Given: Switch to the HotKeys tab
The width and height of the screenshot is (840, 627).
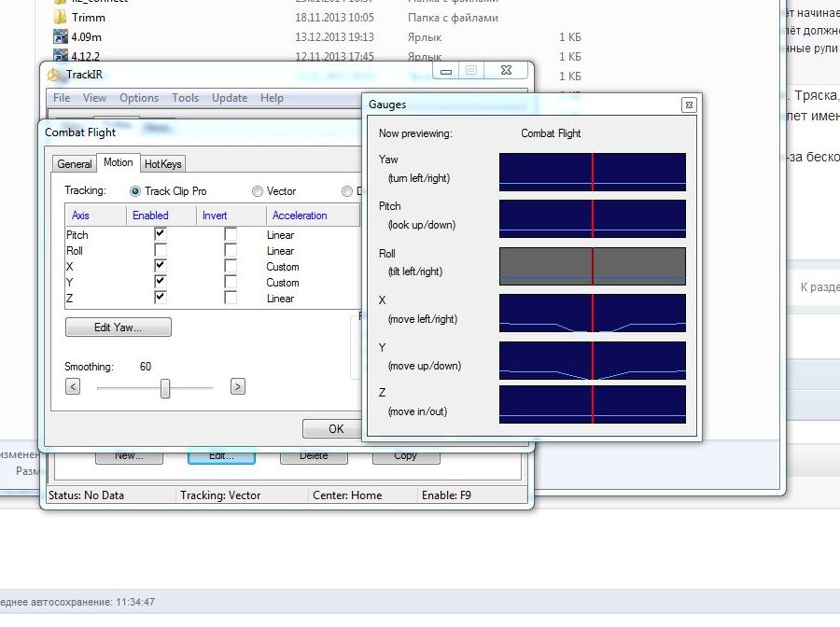Looking at the screenshot, I should pyautogui.click(x=162, y=164).
